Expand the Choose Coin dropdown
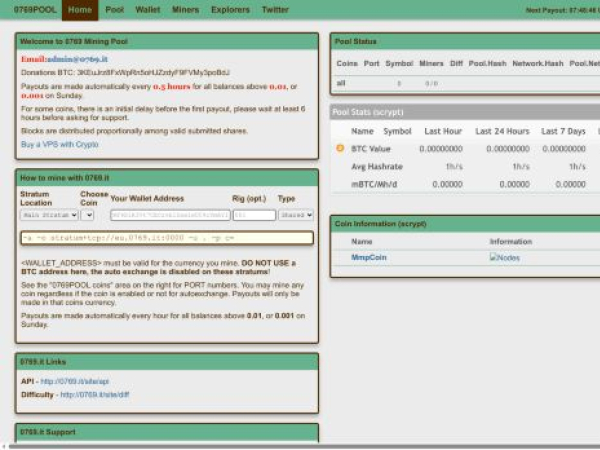The image size is (600, 450). [87, 214]
